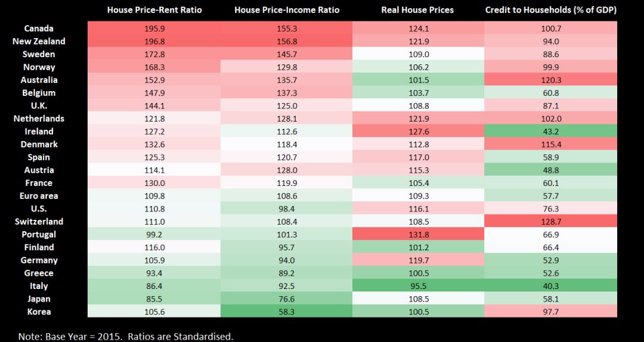The image size is (644, 342).
Task: Click the Euro area row label
Action: tap(39, 196)
